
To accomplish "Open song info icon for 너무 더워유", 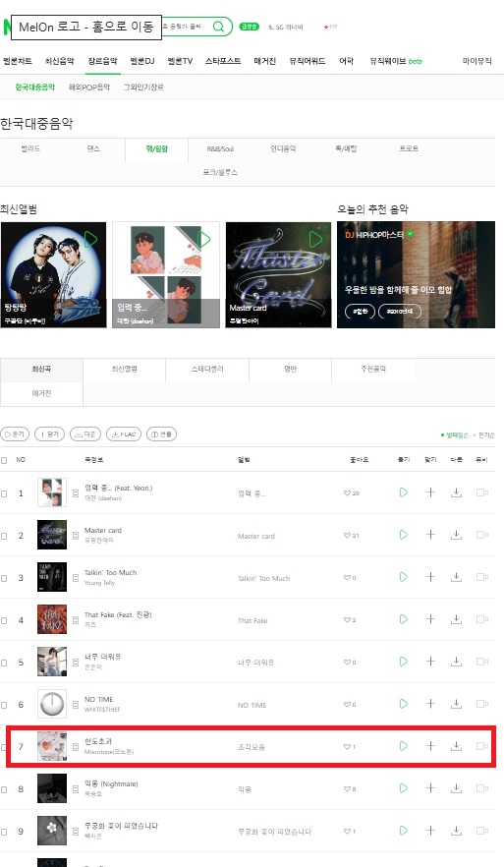I will click(x=76, y=663).
